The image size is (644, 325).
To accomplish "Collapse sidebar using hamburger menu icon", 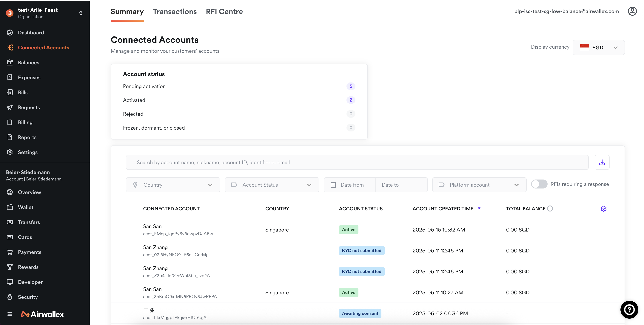I will tap(10, 314).
